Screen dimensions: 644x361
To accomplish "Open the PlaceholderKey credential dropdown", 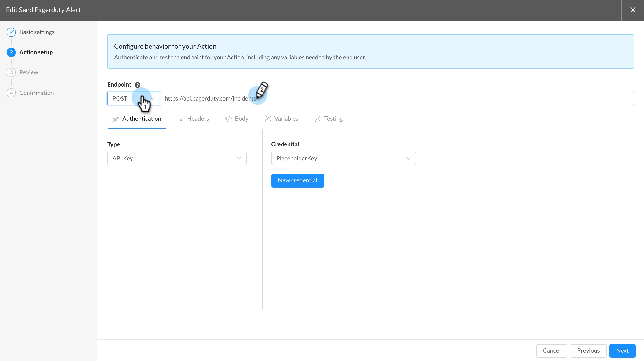I will (x=344, y=158).
